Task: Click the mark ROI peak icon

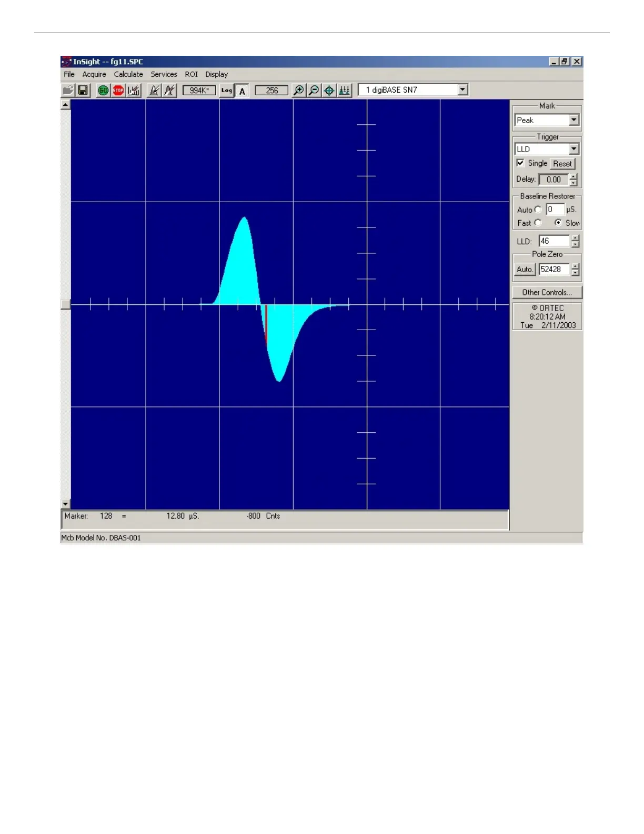Action: click(x=154, y=91)
